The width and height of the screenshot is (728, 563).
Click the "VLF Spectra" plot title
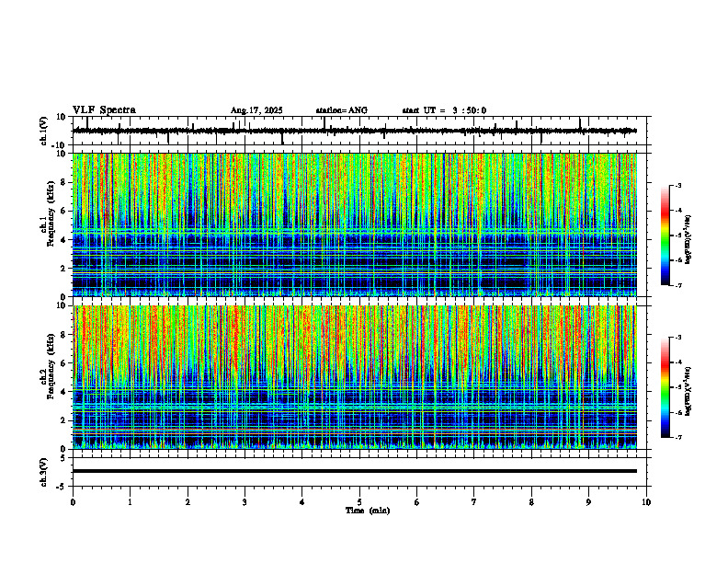point(104,110)
